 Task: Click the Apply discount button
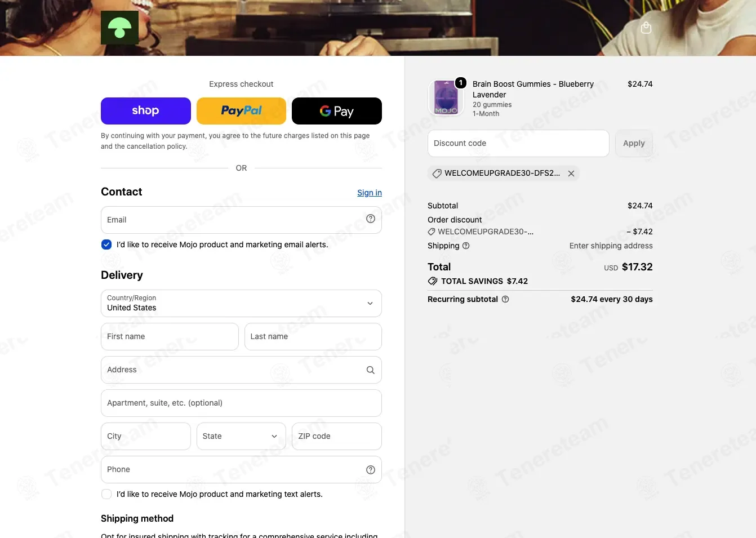coord(634,143)
